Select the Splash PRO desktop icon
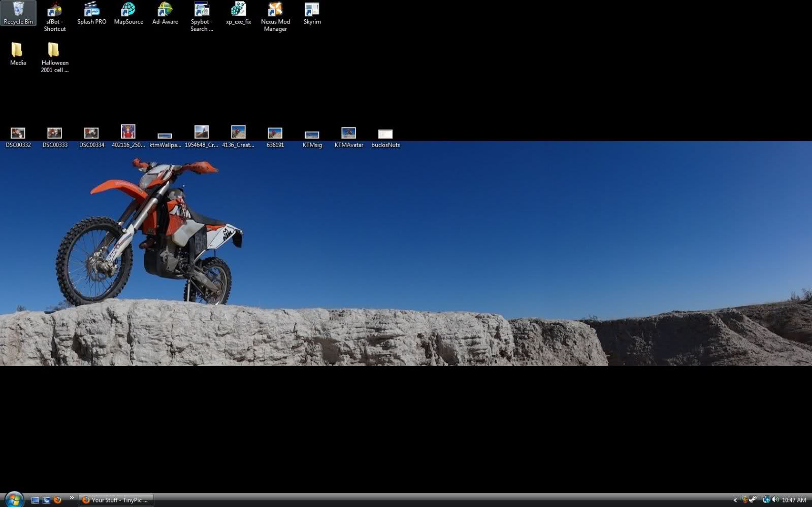Image resolution: width=812 pixels, height=507 pixels. (x=91, y=13)
